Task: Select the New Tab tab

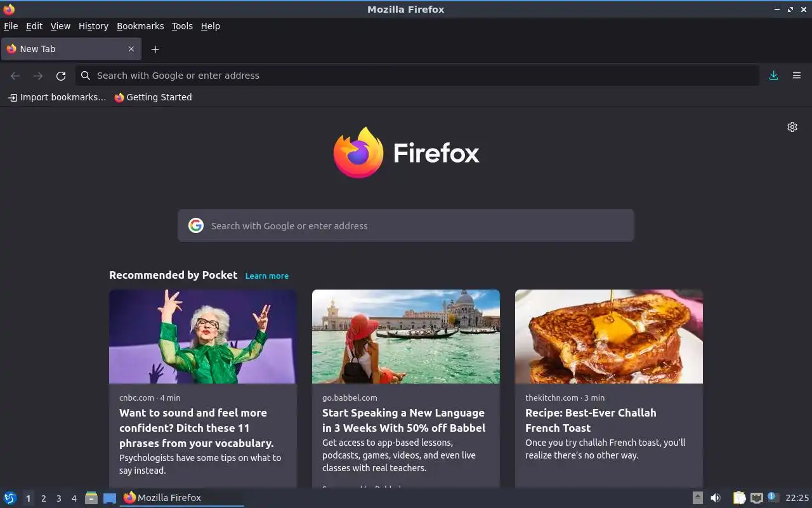Action: (71, 49)
